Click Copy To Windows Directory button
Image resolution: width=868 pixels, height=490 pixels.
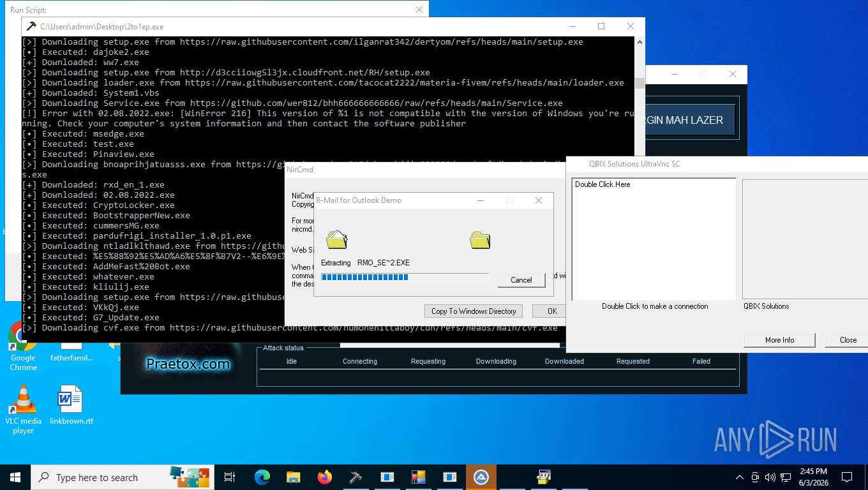[x=474, y=311]
